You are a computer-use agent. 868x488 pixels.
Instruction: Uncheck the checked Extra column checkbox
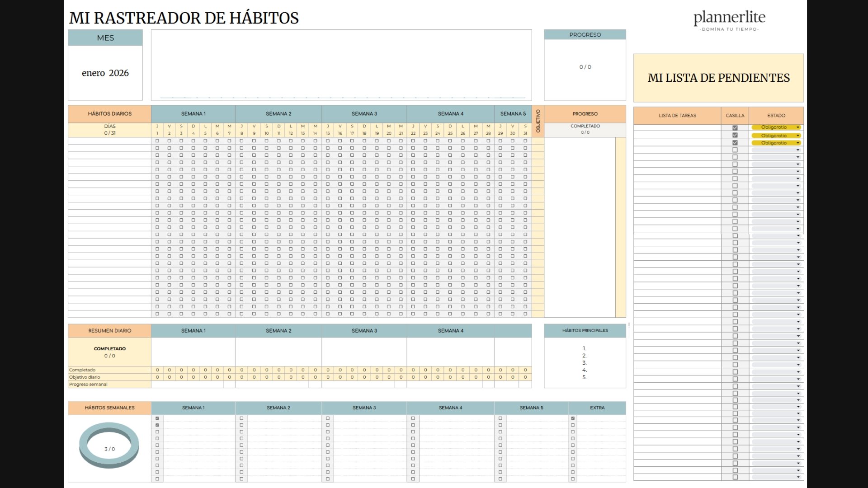[573, 418]
